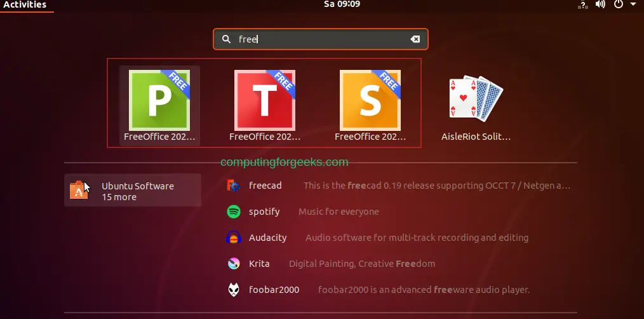Image resolution: width=644 pixels, height=319 pixels.
Task: Select the green Spotify logo icon
Action: point(234,212)
